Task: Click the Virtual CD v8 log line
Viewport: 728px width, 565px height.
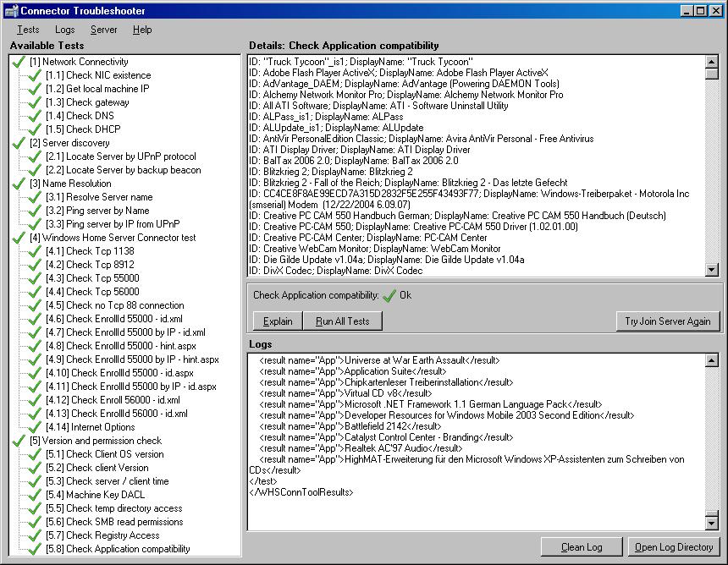Action: (x=345, y=393)
